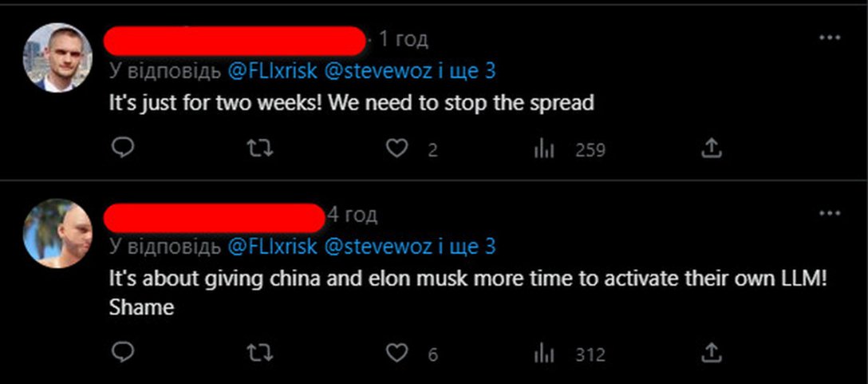This screenshot has height=384, width=868.
Task: Open @FLIxrisk mention in first tweet
Action: [x=271, y=71]
